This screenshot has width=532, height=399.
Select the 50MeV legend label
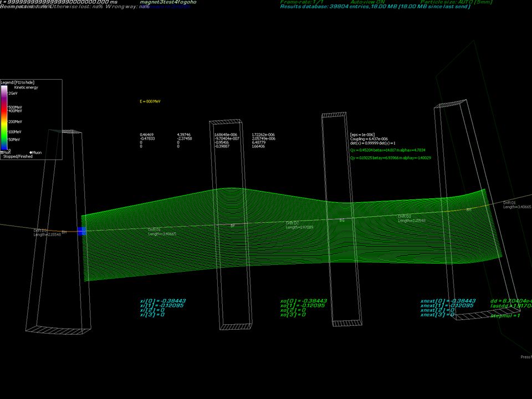14,140
